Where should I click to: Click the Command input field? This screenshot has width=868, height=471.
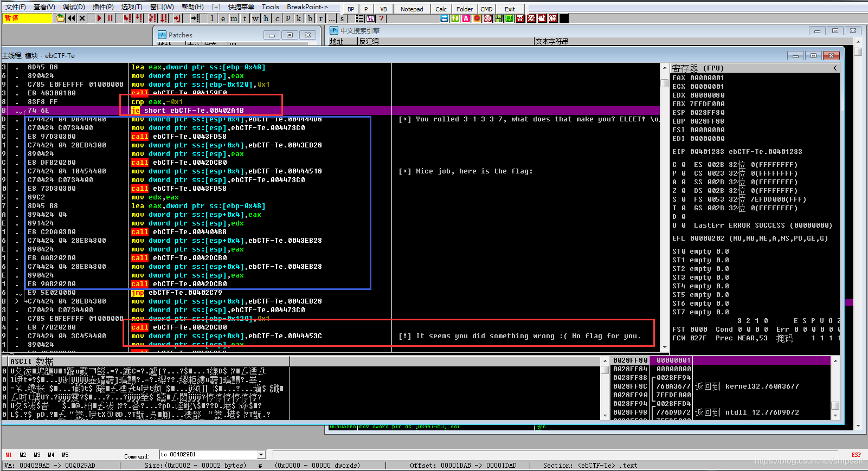(x=208, y=455)
